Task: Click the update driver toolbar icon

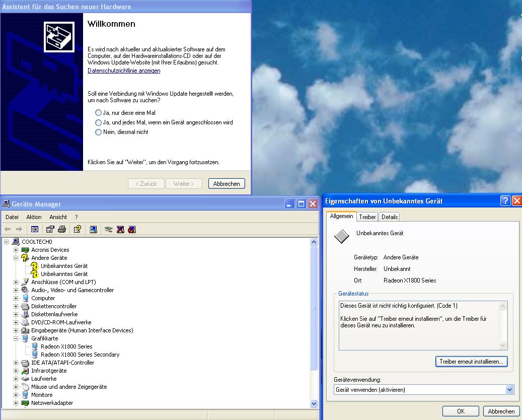Action: click(x=108, y=229)
